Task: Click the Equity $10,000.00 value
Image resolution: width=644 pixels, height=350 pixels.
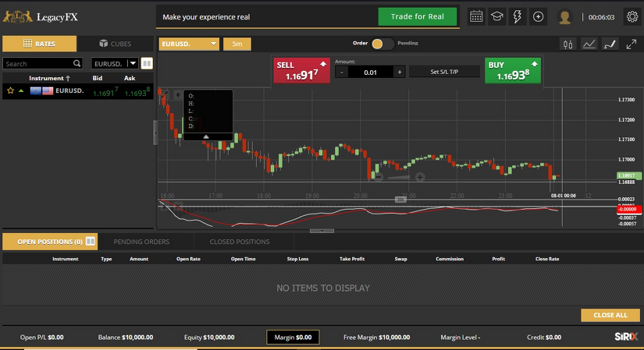Action: [x=209, y=338]
